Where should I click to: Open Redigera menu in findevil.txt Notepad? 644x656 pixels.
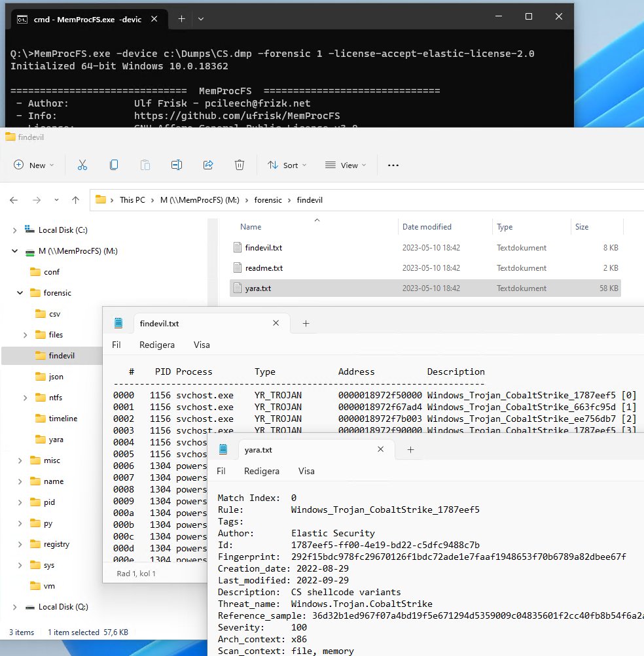coord(157,345)
